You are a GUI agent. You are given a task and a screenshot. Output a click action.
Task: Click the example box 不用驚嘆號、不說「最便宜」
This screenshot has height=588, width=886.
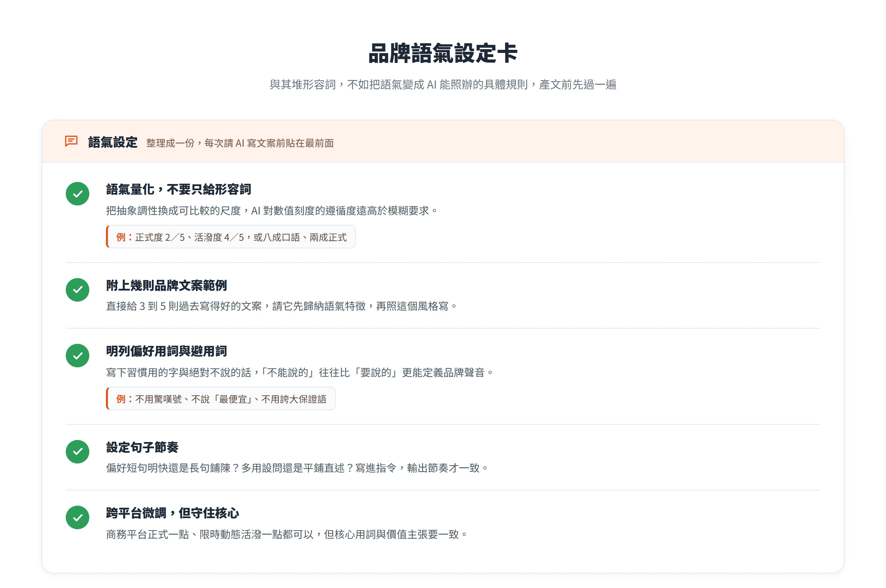221,399
